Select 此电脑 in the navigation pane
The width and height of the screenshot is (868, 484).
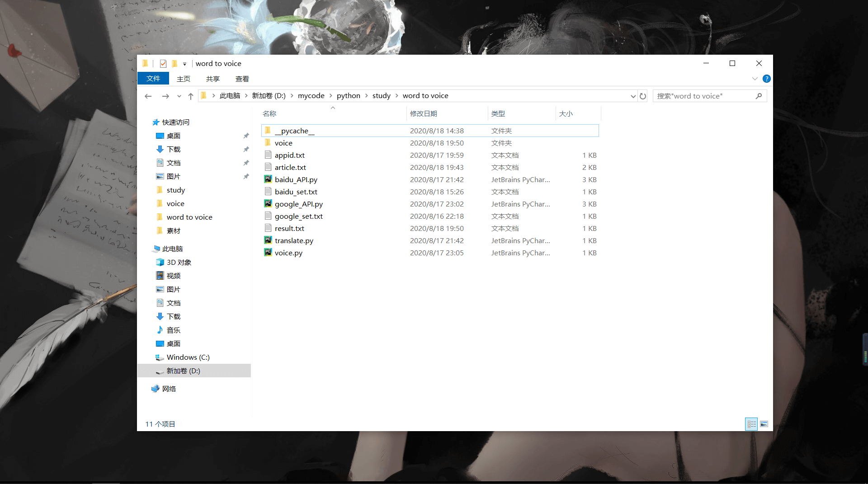[172, 249]
